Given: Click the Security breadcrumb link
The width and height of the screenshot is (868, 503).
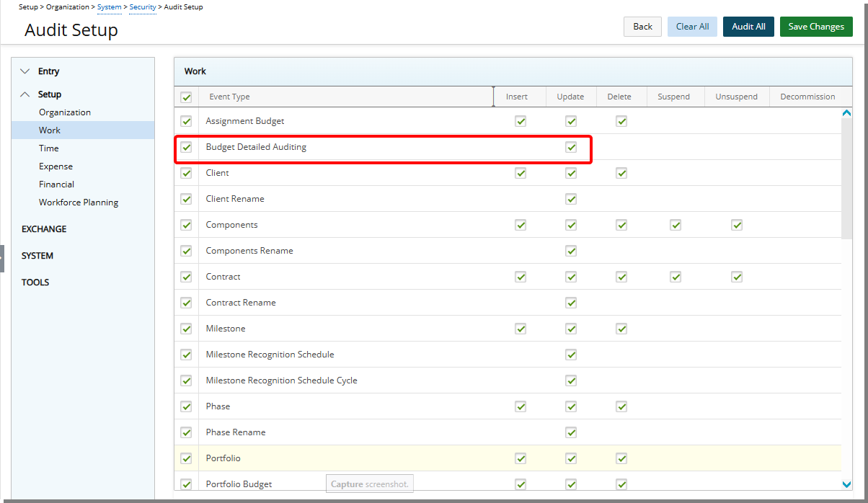Looking at the screenshot, I should [142, 7].
